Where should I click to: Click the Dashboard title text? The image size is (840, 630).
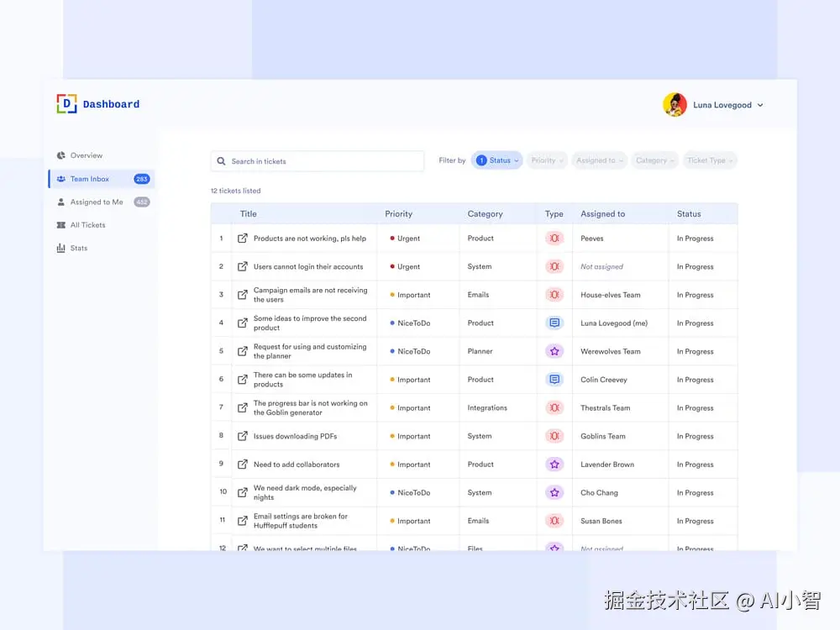click(x=111, y=104)
